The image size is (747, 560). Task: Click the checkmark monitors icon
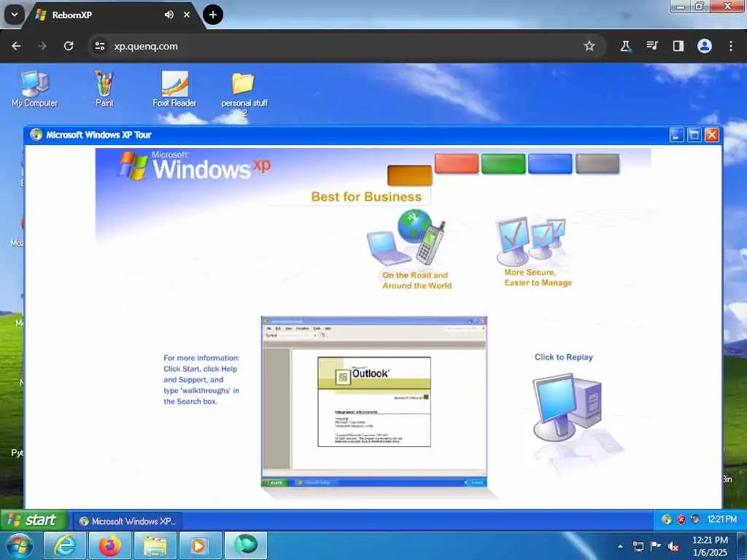[x=530, y=241]
